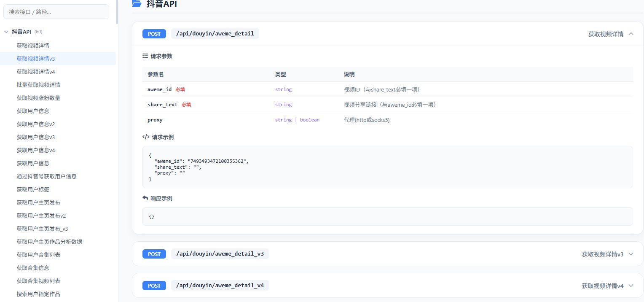Click the proxy parameter name
Viewport: 644px width, 302px height.
click(x=155, y=120)
